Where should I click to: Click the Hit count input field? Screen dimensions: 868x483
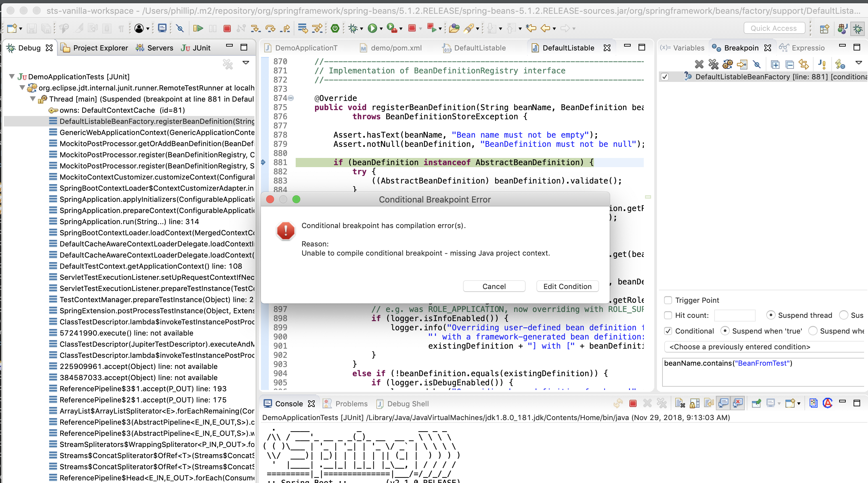[735, 315]
